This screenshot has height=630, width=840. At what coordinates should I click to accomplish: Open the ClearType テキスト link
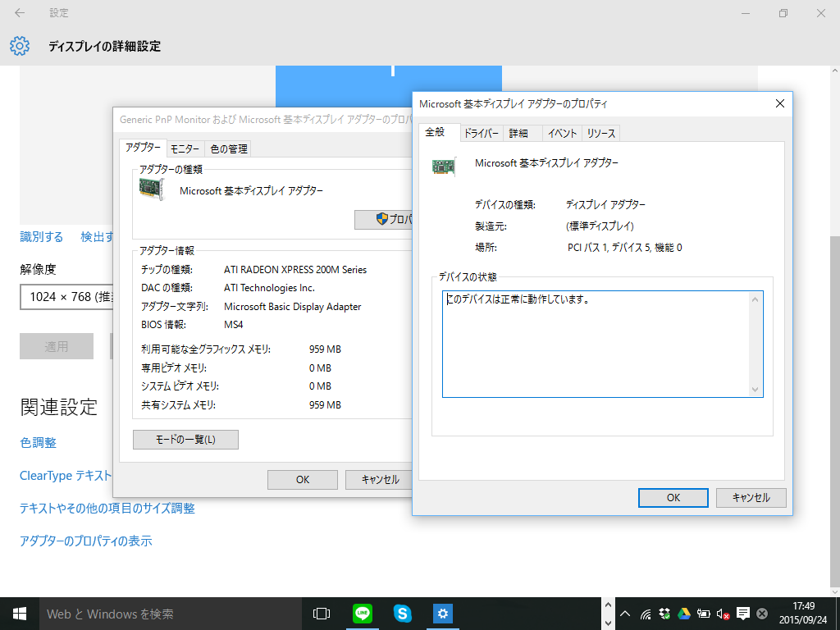(66, 476)
